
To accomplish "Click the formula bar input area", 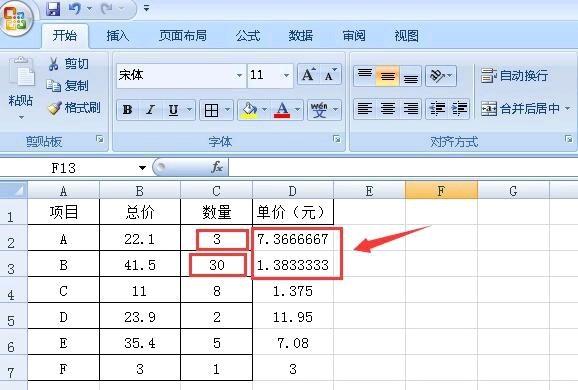I will click(x=403, y=168).
